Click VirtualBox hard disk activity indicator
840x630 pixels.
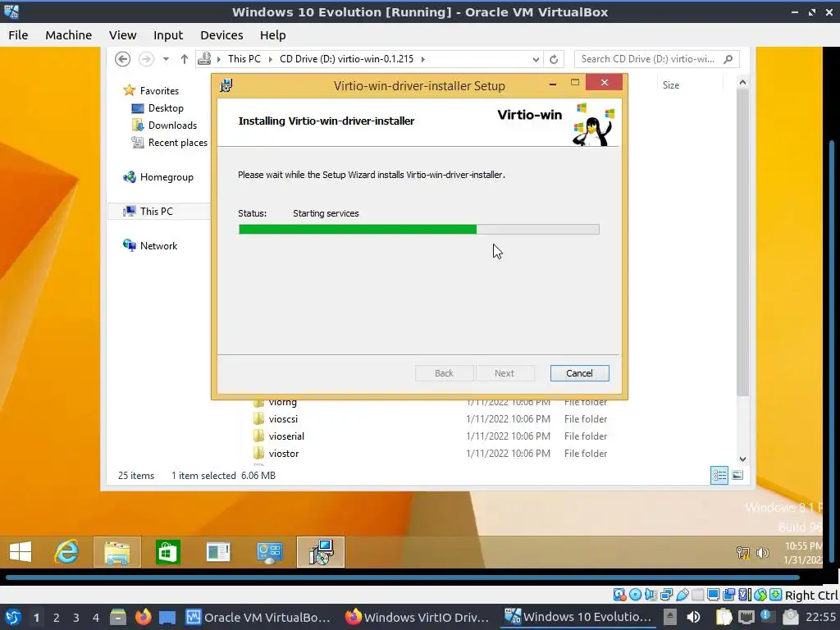coord(619,595)
